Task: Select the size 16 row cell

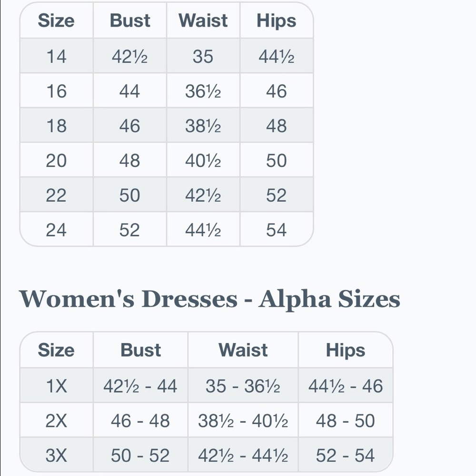Action: 57,90
